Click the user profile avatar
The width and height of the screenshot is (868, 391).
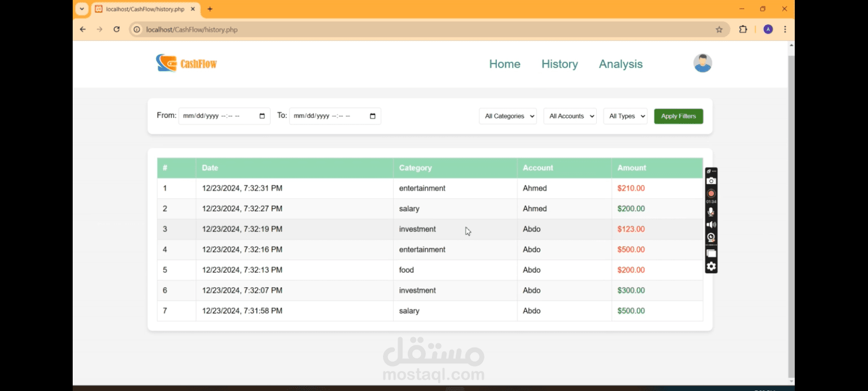click(703, 64)
